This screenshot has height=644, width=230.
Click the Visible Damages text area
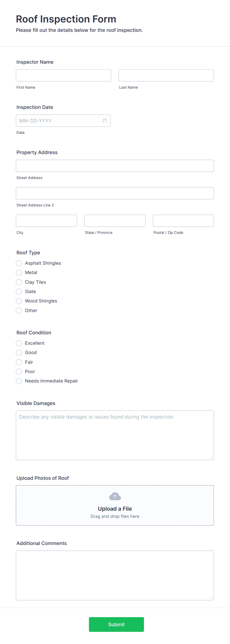point(115,435)
